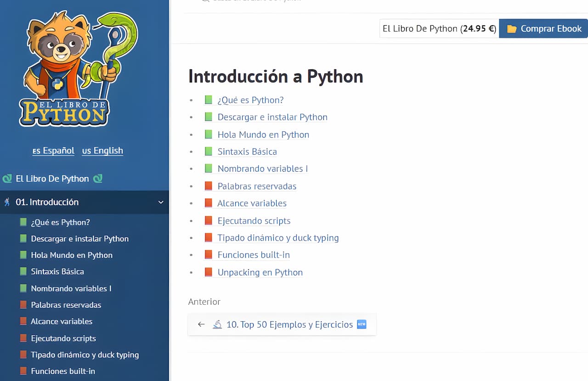Switch language to Español
Screen dimensions: 588x381
click(x=53, y=151)
